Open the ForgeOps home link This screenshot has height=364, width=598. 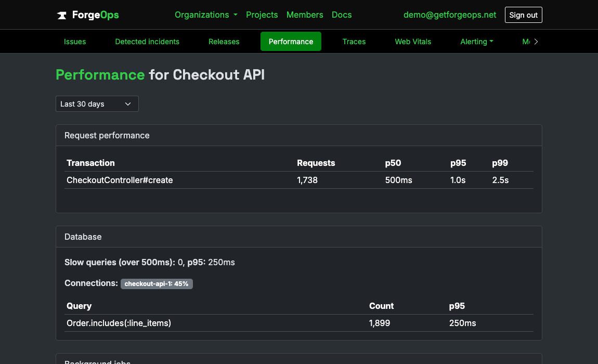click(88, 15)
